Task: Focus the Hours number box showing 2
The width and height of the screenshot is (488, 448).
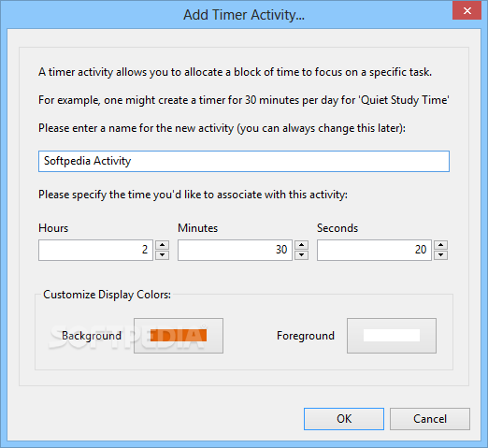Action: click(95, 250)
